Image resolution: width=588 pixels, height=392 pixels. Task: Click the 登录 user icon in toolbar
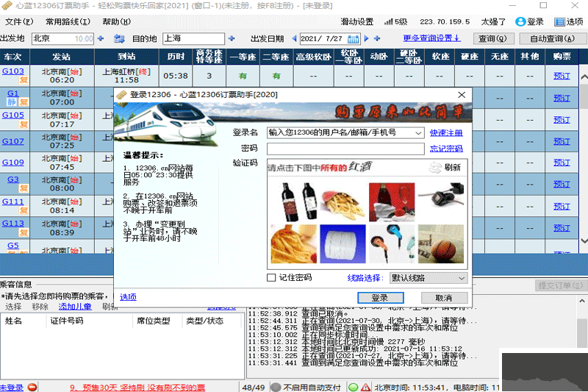click(x=520, y=22)
